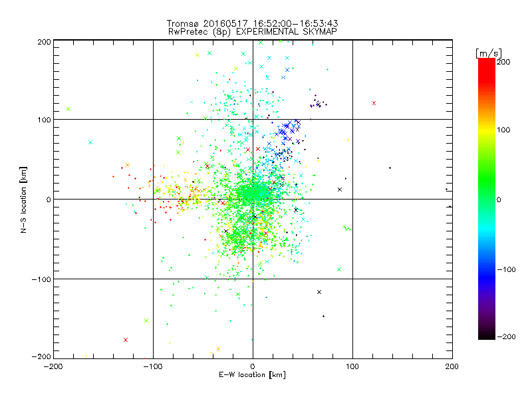Click the black bottom of the colorbar
The image size is (532, 399).
point(487,334)
